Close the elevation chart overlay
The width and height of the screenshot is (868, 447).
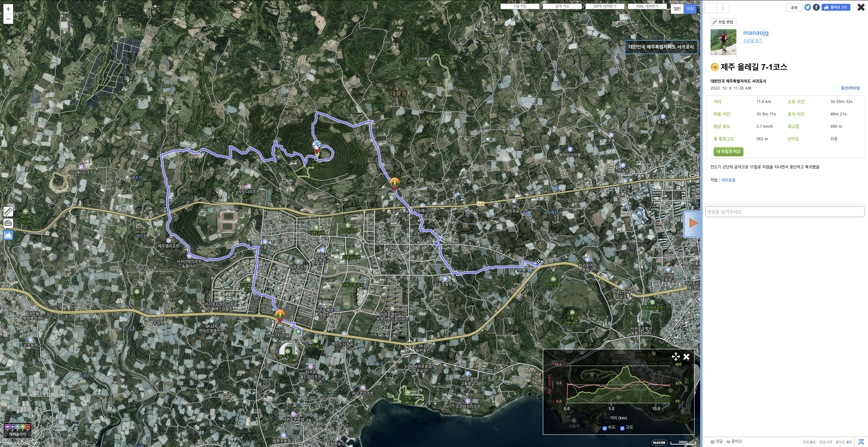pos(686,357)
